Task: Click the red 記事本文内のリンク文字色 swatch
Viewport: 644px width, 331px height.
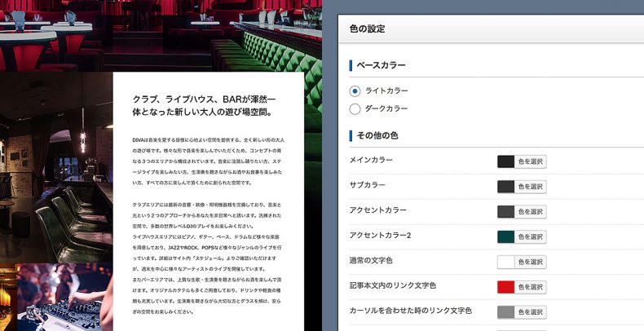Action: [x=505, y=286]
